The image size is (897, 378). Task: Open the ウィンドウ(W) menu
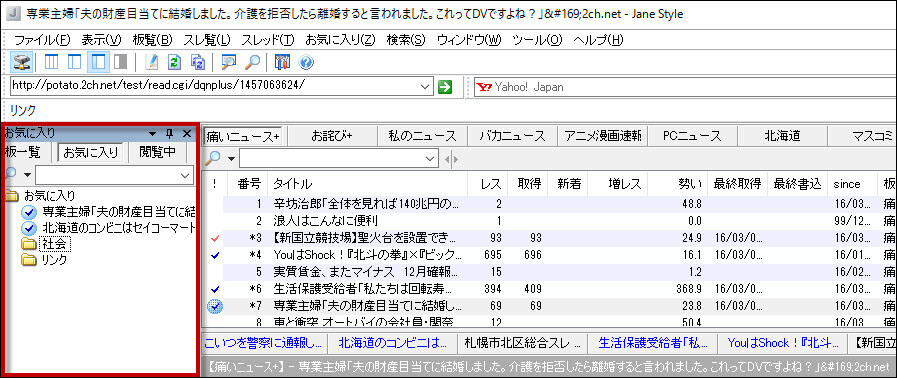[x=469, y=39]
